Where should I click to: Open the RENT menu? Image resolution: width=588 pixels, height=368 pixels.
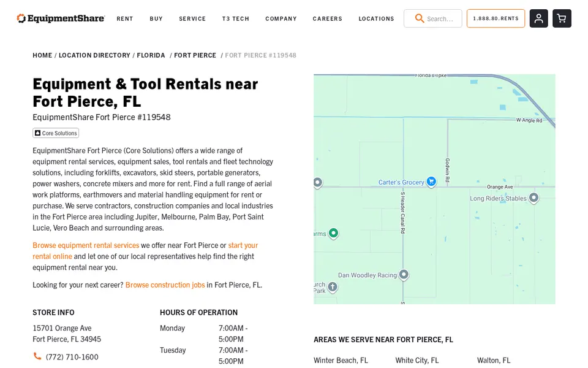pyautogui.click(x=124, y=18)
